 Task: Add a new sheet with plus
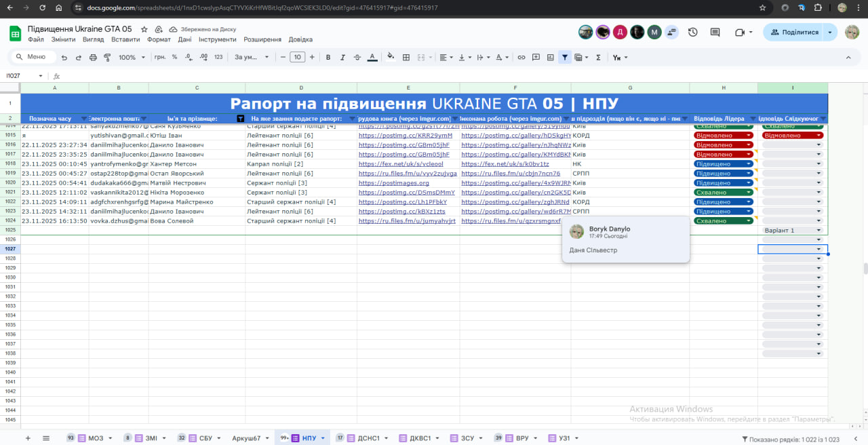click(28, 438)
